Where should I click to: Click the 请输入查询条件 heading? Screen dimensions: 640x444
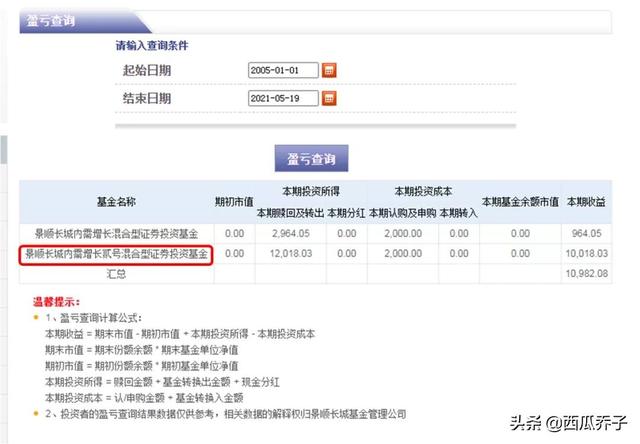152,45
